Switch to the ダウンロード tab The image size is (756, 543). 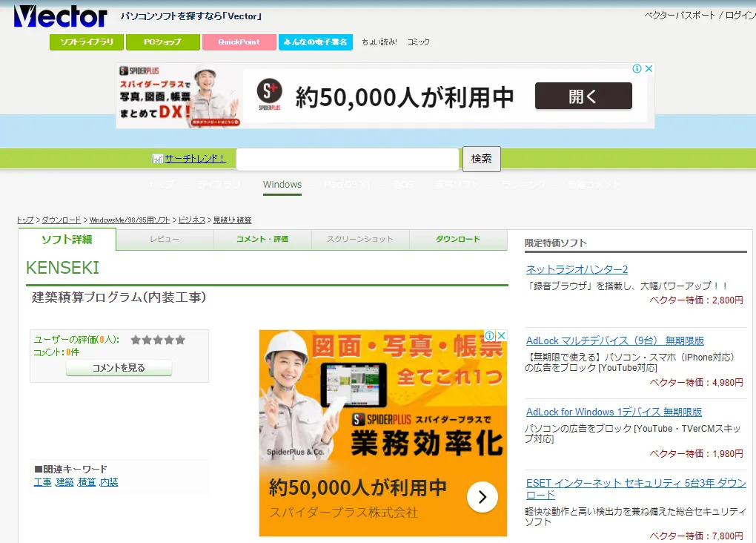(458, 240)
